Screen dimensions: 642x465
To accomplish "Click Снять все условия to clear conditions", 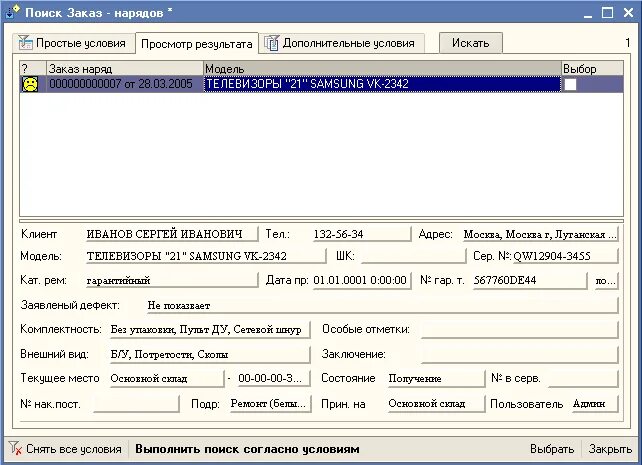I will click(66, 449).
